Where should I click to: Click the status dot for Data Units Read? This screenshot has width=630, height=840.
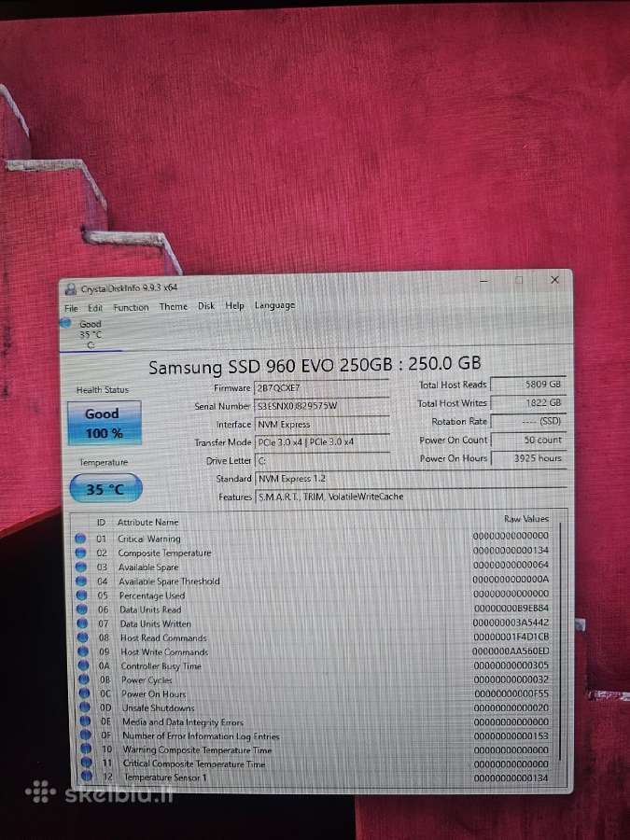point(81,609)
